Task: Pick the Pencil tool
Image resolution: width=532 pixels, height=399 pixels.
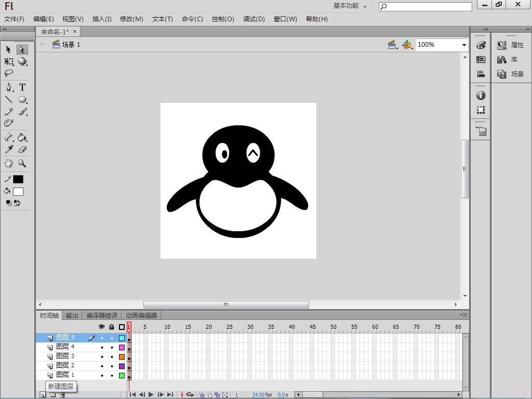Action: pyautogui.click(x=9, y=112)
